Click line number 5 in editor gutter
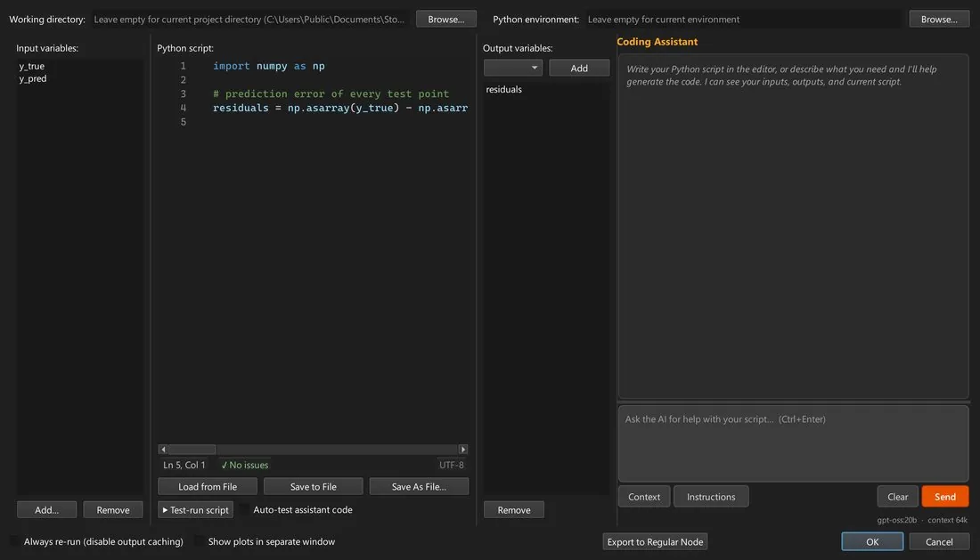Viewport: 980px width, 560px height. pos(184,122)
